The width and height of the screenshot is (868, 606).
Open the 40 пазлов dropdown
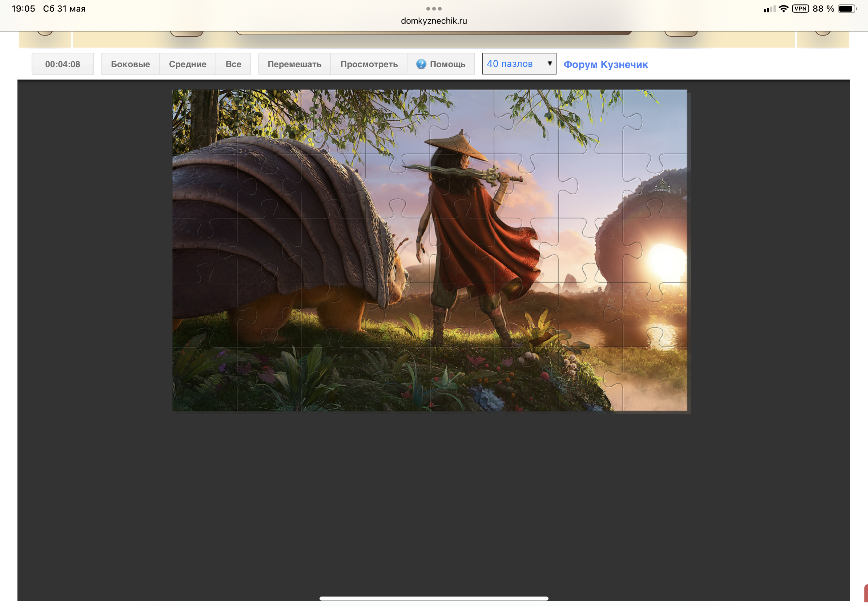[519, 64]
